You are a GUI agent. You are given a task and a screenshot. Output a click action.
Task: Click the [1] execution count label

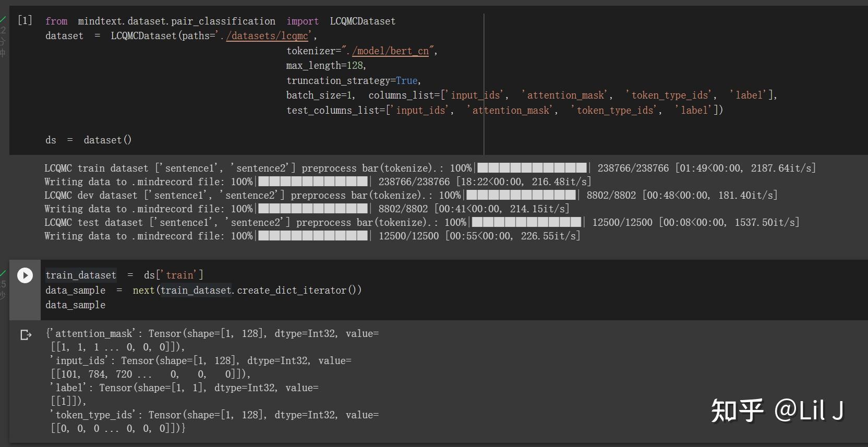[x=25, y=20]
